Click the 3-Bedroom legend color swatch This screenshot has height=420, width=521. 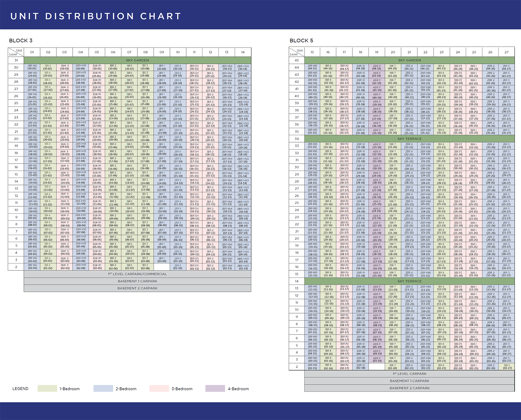159,388
